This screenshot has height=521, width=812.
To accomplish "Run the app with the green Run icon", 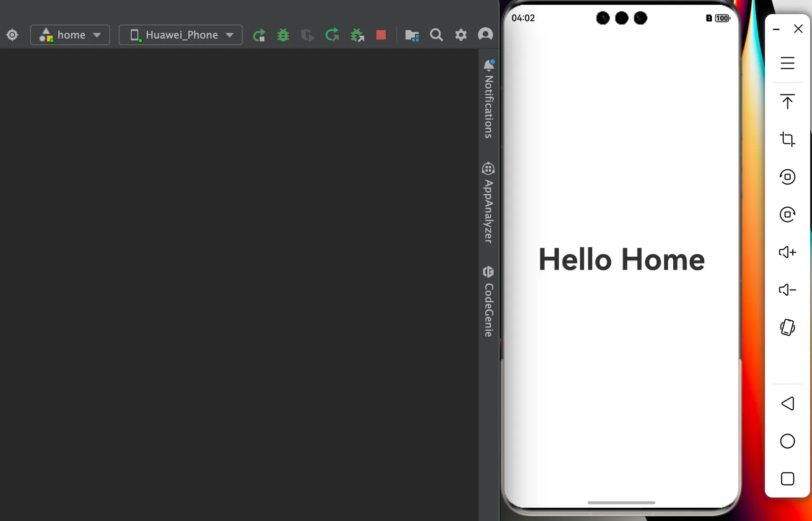I will coord(259,35).
